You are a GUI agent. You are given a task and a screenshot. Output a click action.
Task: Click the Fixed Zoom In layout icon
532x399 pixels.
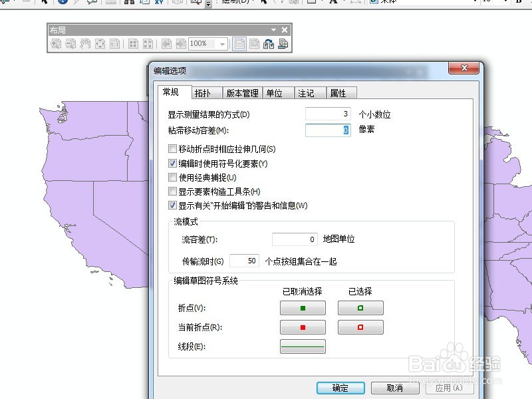133,44
